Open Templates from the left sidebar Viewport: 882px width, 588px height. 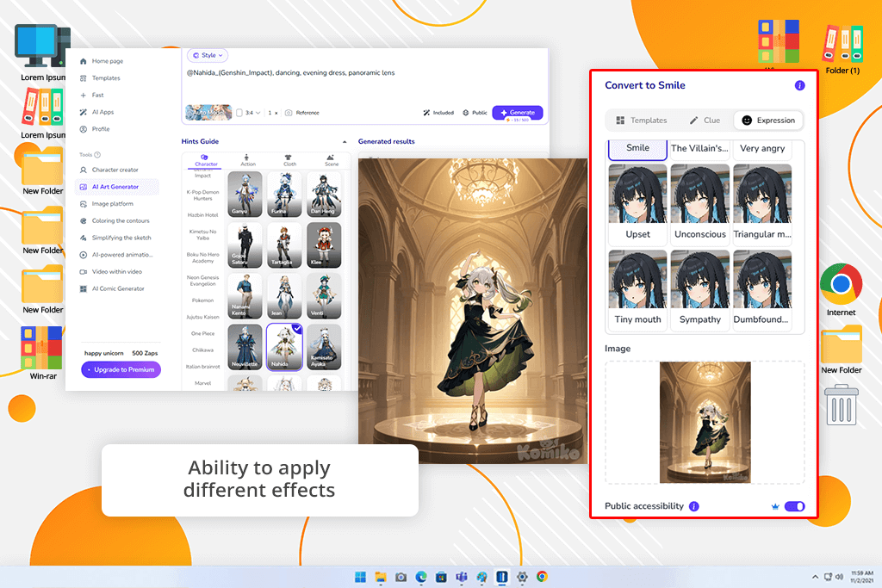point(100,78)
